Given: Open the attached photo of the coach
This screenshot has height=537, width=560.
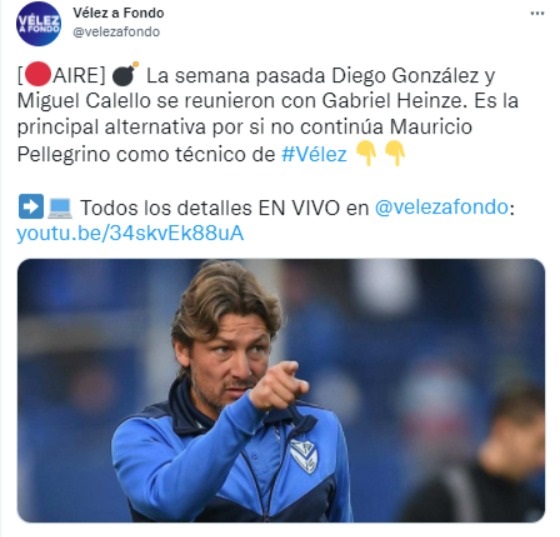Looking at the screenshot, I should [x=281, y=390].
